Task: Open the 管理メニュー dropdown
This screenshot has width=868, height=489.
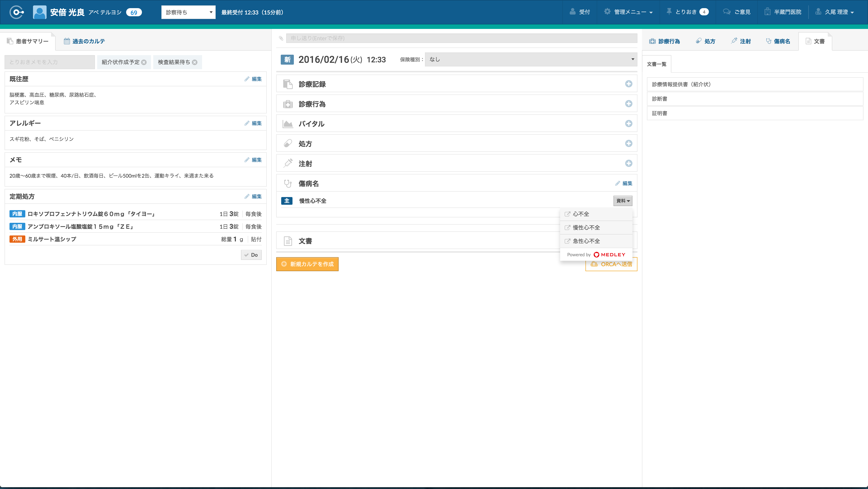Action: 629,12
